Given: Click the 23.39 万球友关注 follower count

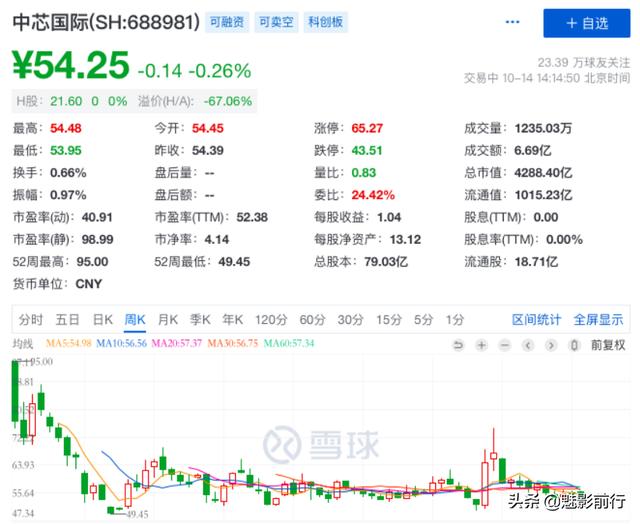Looking at the screenshot, I should click(584, 62).
